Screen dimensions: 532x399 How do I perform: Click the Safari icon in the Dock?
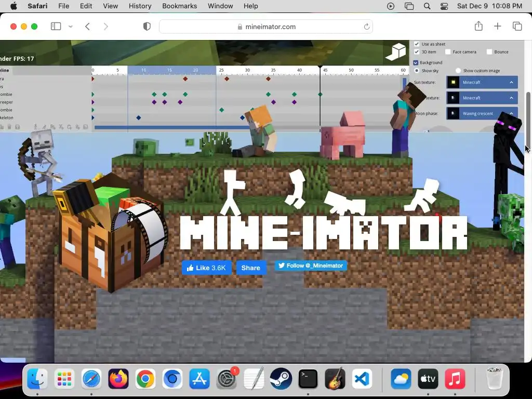click(91, 379)
